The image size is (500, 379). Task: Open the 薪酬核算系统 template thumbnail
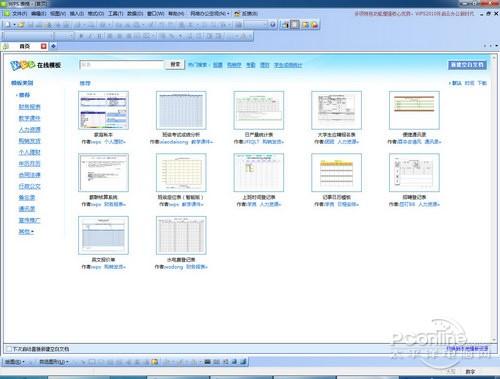(103, 172)
